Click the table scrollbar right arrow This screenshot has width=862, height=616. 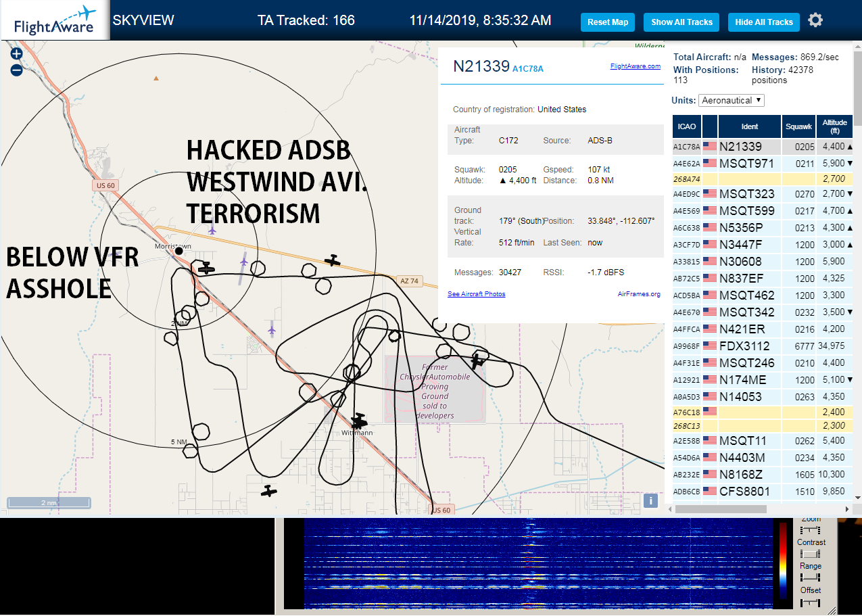(x=848, y=508)
